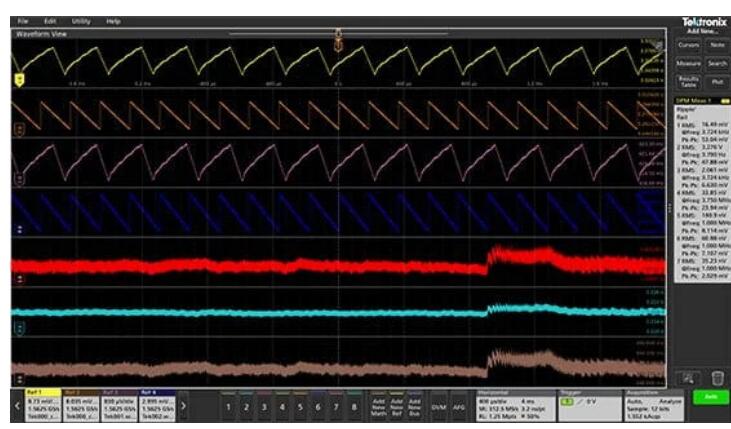This screenshot has height=429, width=731.
Task: Select the DPM Meas 1 badge header
Action: coord(702,101)
